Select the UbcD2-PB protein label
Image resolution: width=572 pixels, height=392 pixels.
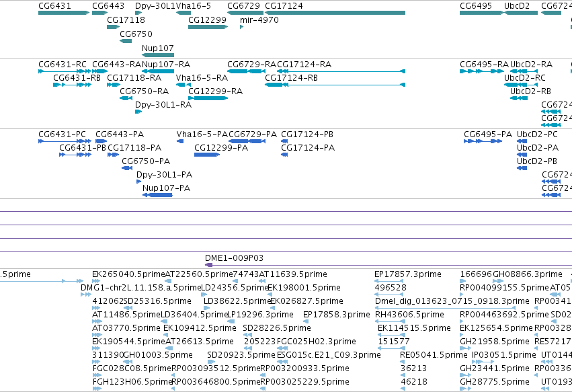pos(537,161)
